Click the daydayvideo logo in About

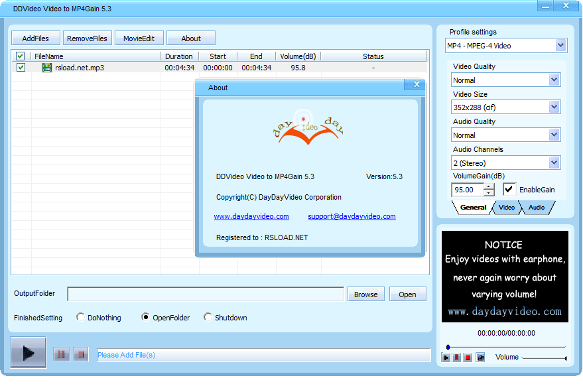[x=308, y=127]
